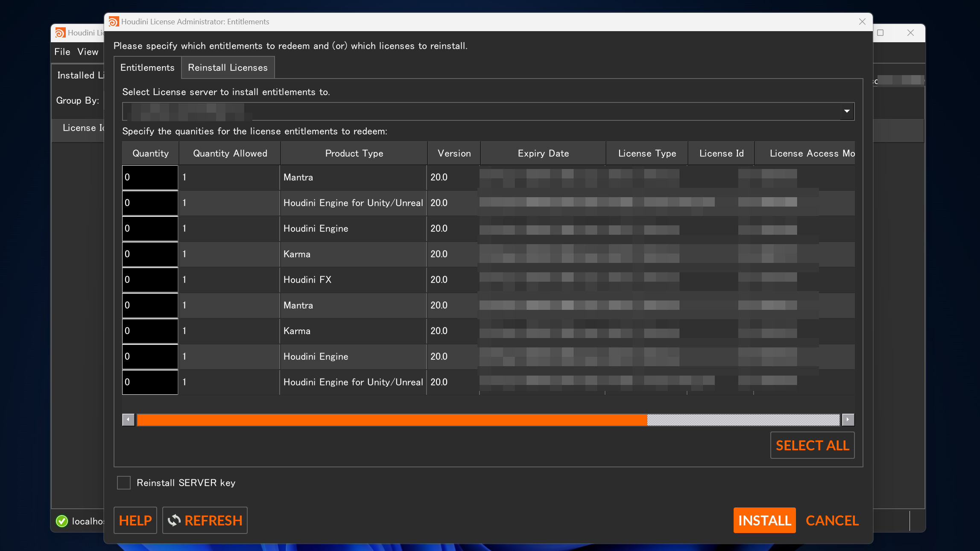Click the last Houdini Engine for Unity/Unreal cell
The image size is (980, 551).
pos(353,382)
